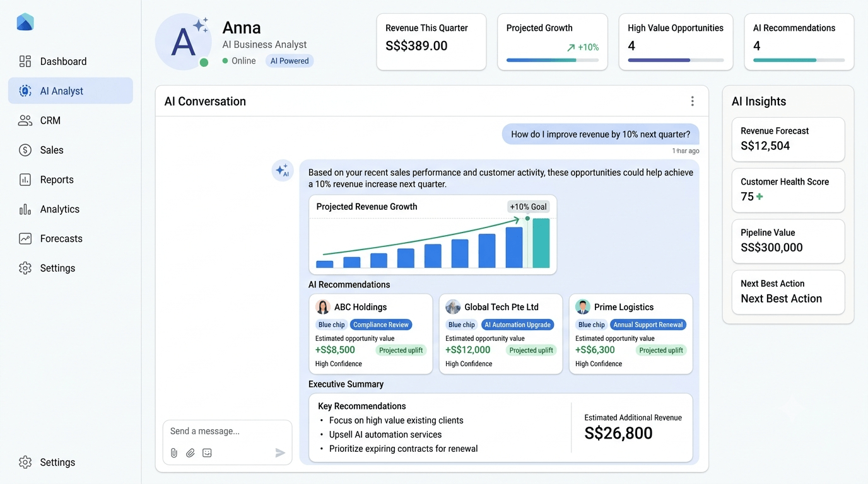Click the Dashboard grid icon

pos(25,61)
